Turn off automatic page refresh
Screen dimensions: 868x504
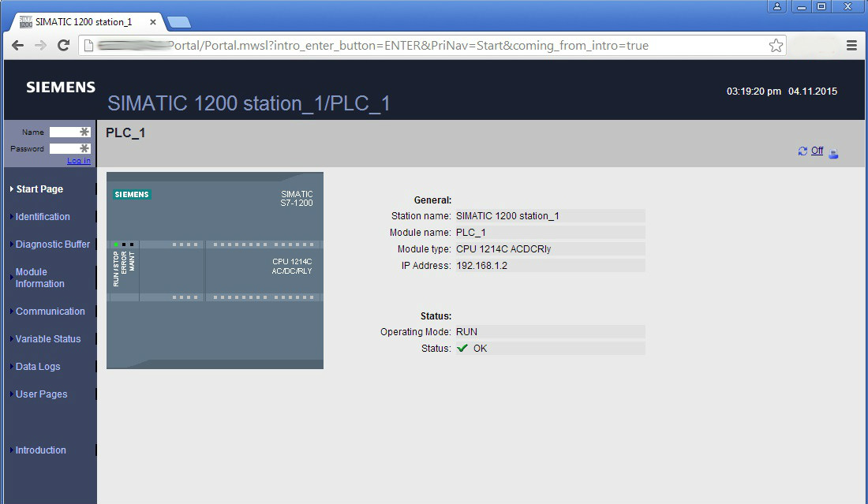(x=817, y=151)
